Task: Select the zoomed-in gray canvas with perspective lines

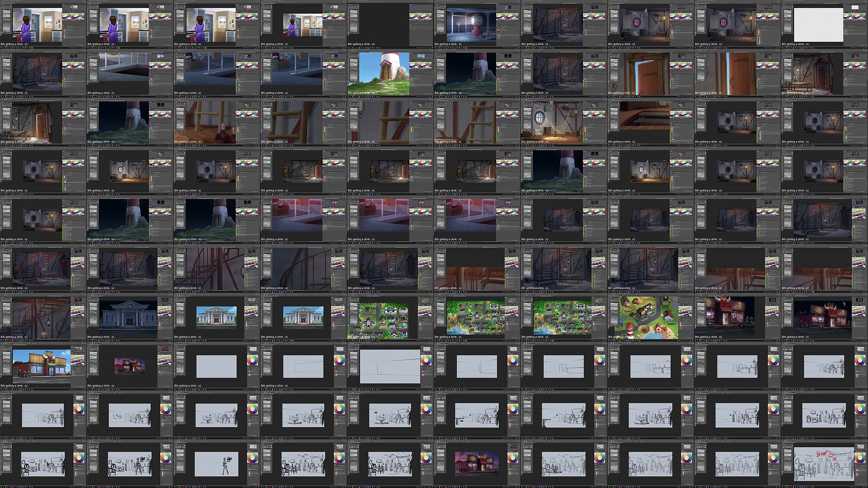Action: [390, 366]
